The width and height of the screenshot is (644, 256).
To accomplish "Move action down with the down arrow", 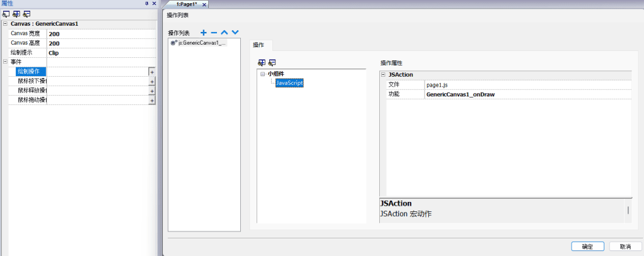I will click(x=235, y=32).
